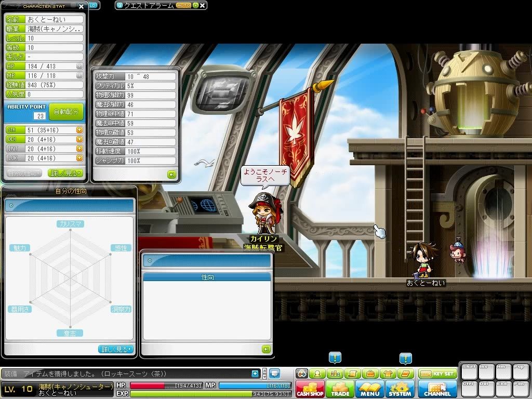Open the MENU button
The width and height of the screenshot is (532, 399).
(x=370, y=389)
